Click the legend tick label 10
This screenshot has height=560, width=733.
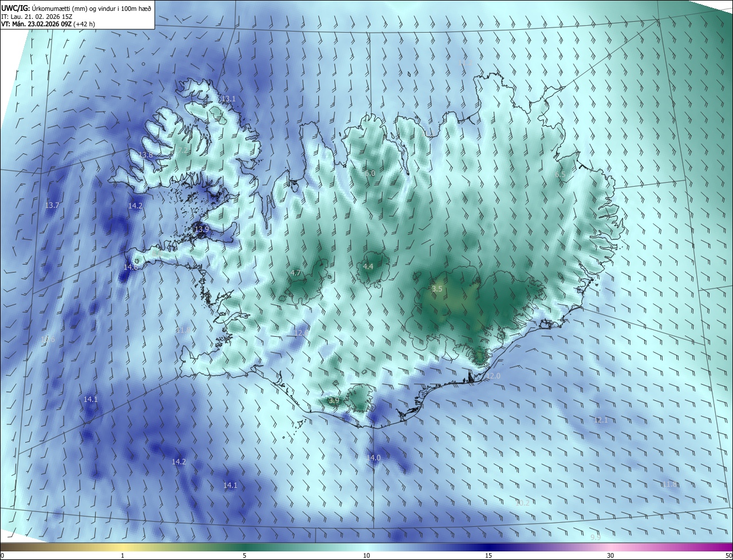click(366, 555)
